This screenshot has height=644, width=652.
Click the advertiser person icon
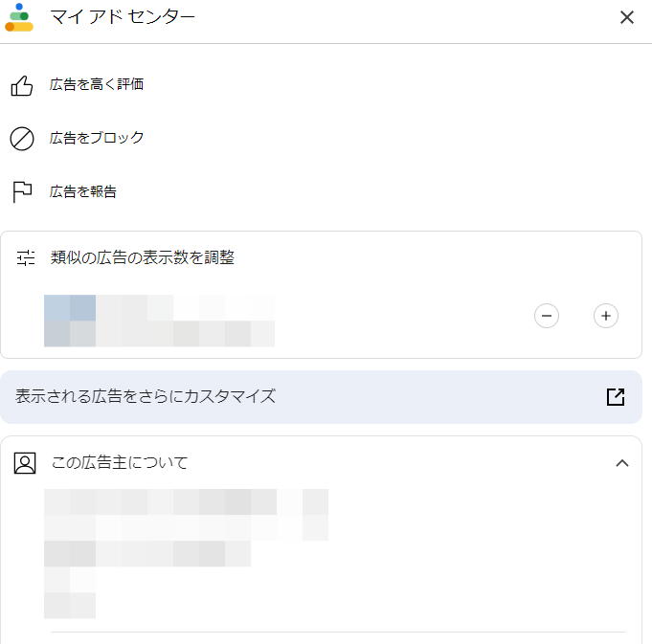click(25, 463)
